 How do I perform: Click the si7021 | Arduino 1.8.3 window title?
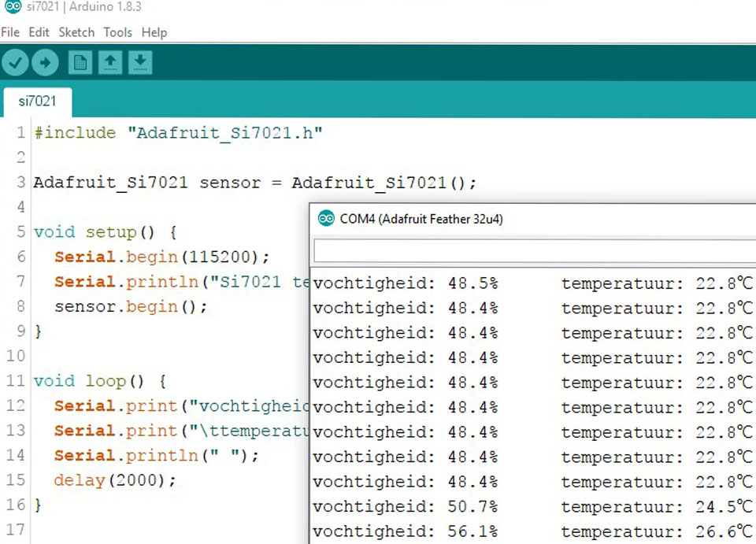84,7
